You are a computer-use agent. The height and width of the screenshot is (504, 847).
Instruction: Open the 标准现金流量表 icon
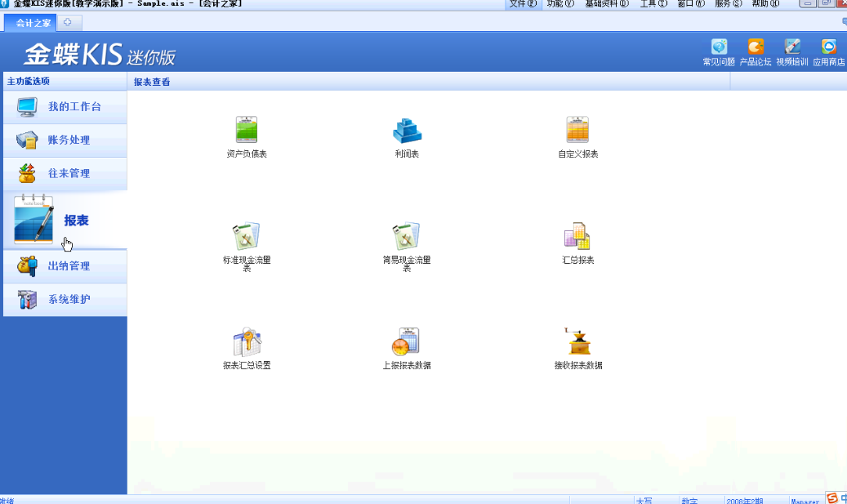click(x=247, y=237)
